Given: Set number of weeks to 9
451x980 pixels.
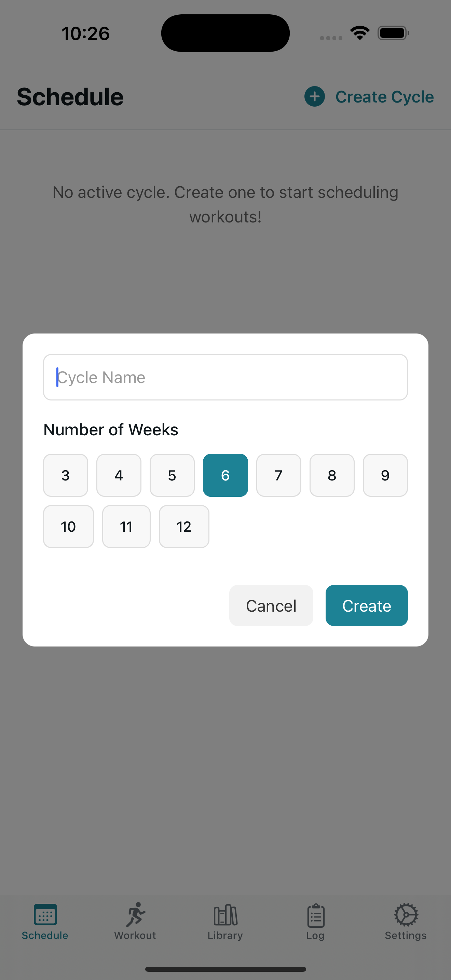Looking at the screenshot, I should 385,475.
